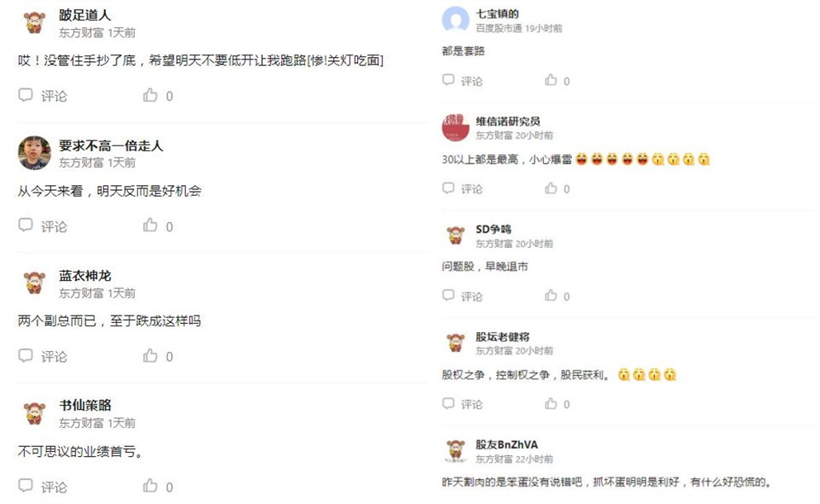Like the post by 蓝衣神龙
Viewport: 820px width, 504px height.
pos(150,355)
